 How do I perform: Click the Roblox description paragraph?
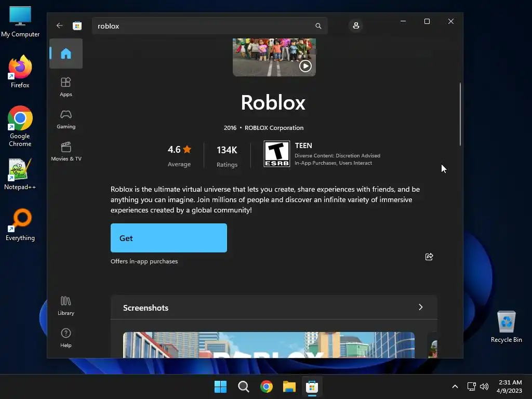coord(265,199)
